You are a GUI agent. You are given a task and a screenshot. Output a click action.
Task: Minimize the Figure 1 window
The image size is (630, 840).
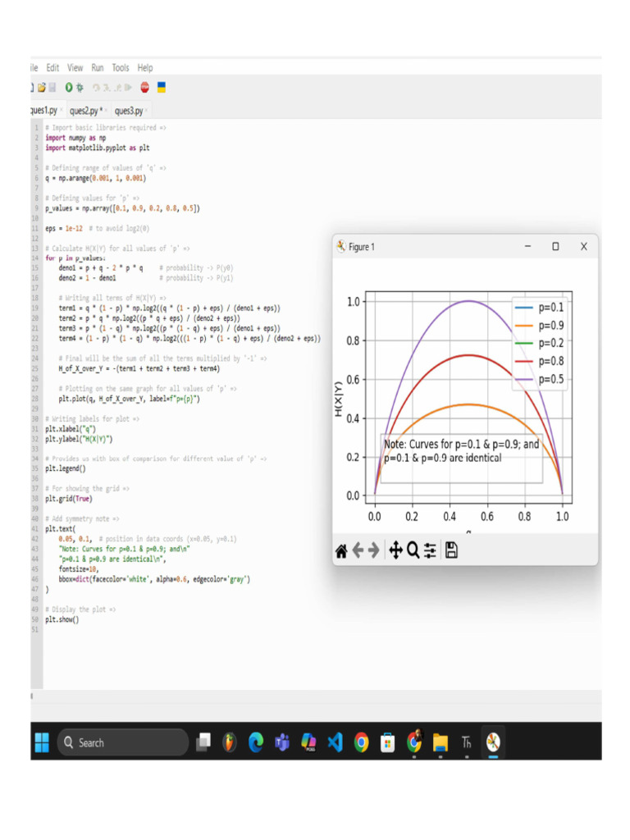527,246
